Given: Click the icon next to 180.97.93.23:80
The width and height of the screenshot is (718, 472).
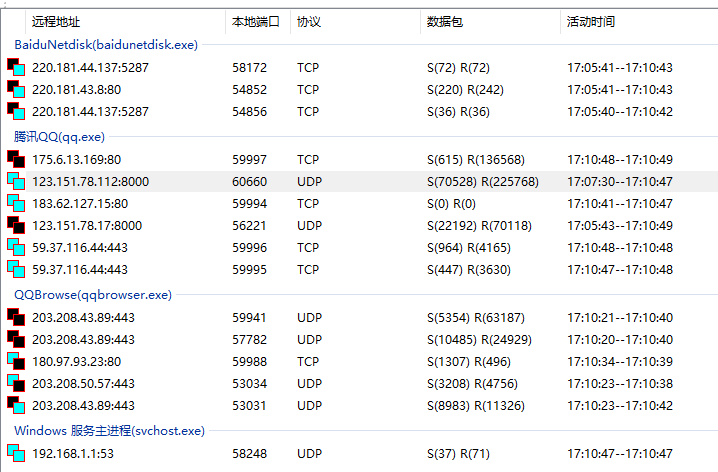Looking at the screenshot, I should 15,361.
